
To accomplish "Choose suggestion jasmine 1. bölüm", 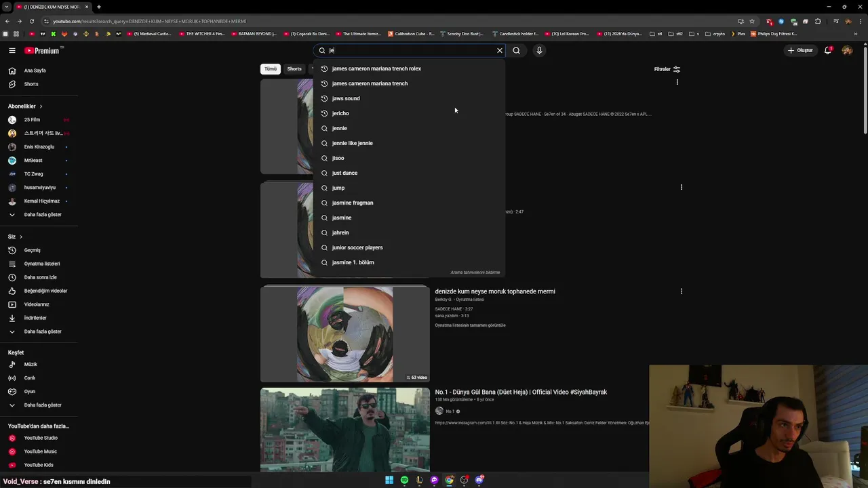I will [409, 262].
